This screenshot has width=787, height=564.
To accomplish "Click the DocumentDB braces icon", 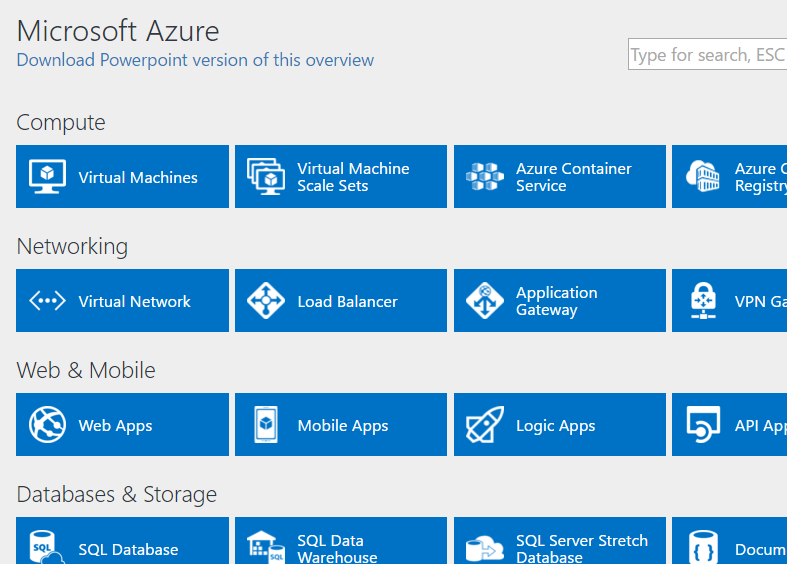I will pos(703,547).
